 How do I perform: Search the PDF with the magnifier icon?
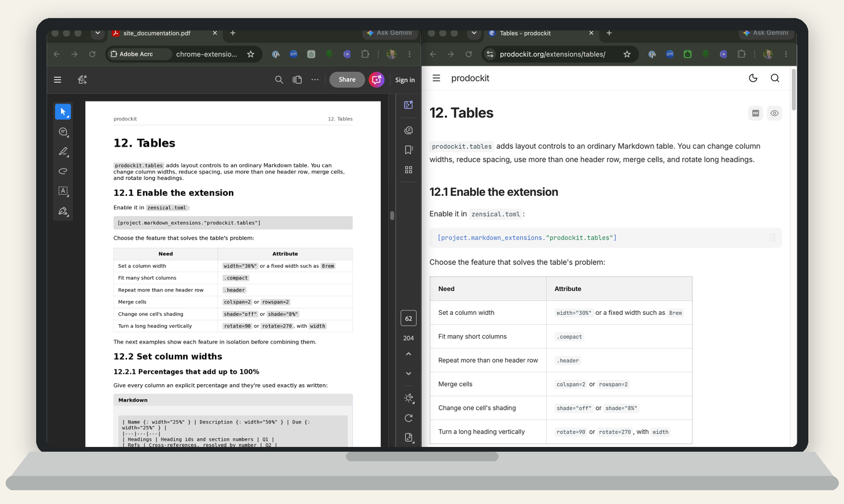coord(279,80)
